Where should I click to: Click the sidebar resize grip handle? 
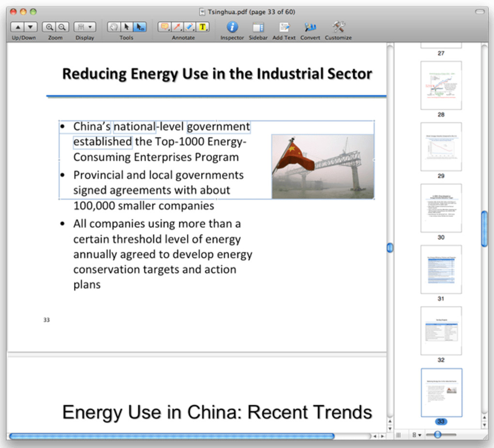(x=399, y=435)
